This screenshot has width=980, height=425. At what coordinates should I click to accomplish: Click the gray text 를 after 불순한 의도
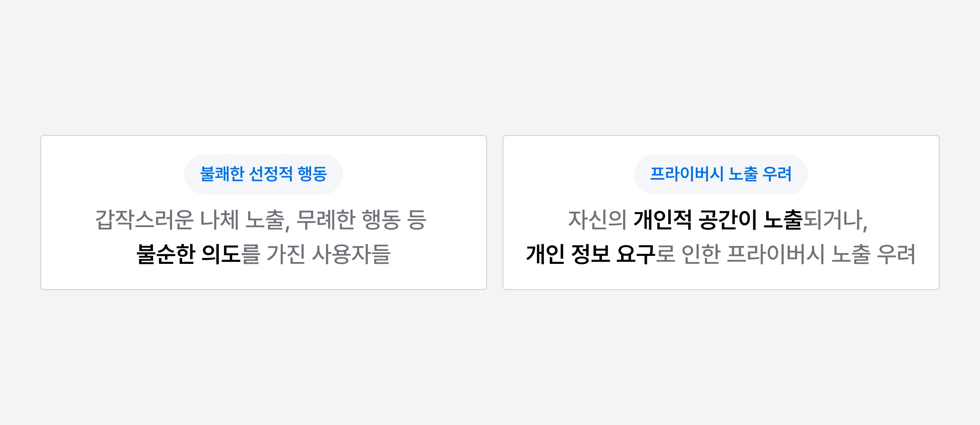[251, 254]
